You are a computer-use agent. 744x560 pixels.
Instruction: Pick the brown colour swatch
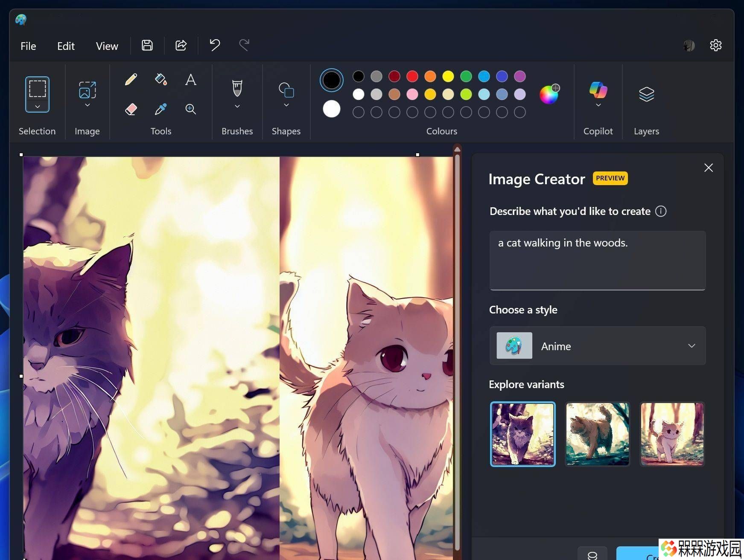pyautogui.click(x=394, y=94)
